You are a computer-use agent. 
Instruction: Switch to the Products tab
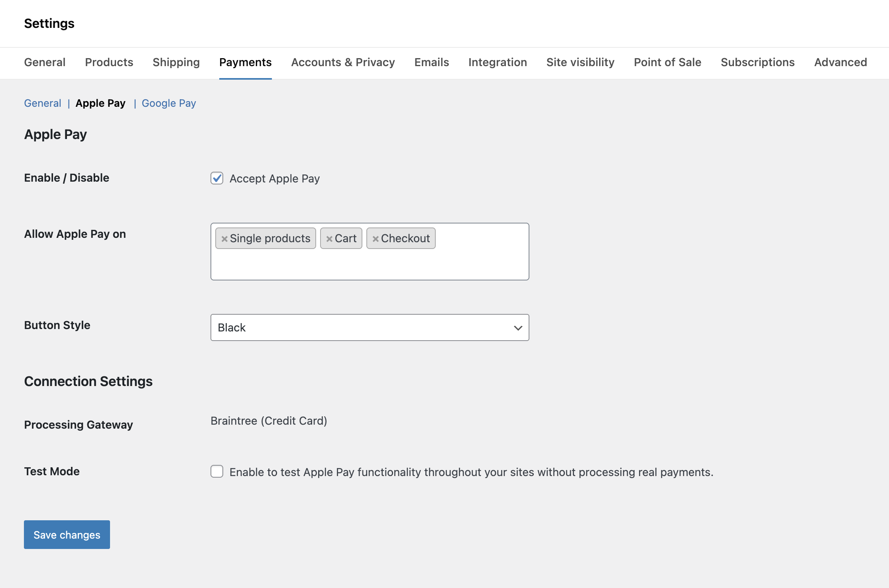click(109, 62)
